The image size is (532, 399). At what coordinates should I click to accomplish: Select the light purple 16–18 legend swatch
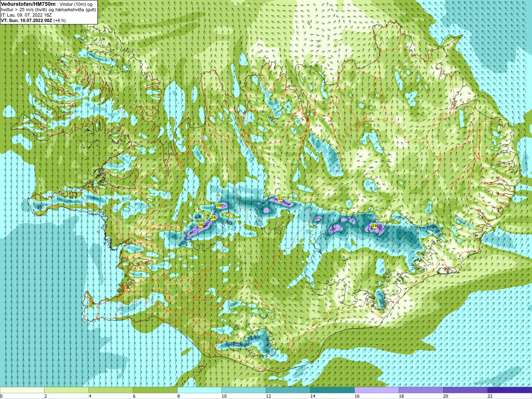(377, 390)
